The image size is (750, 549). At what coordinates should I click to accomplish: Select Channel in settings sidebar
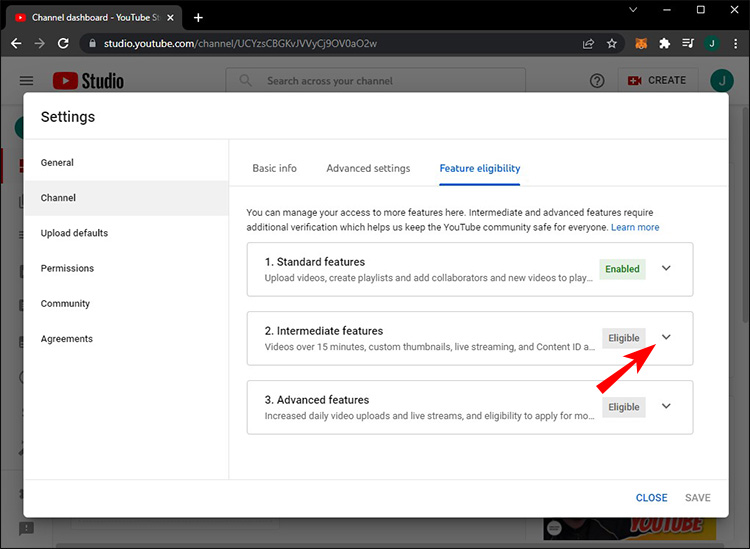(126, 198)
